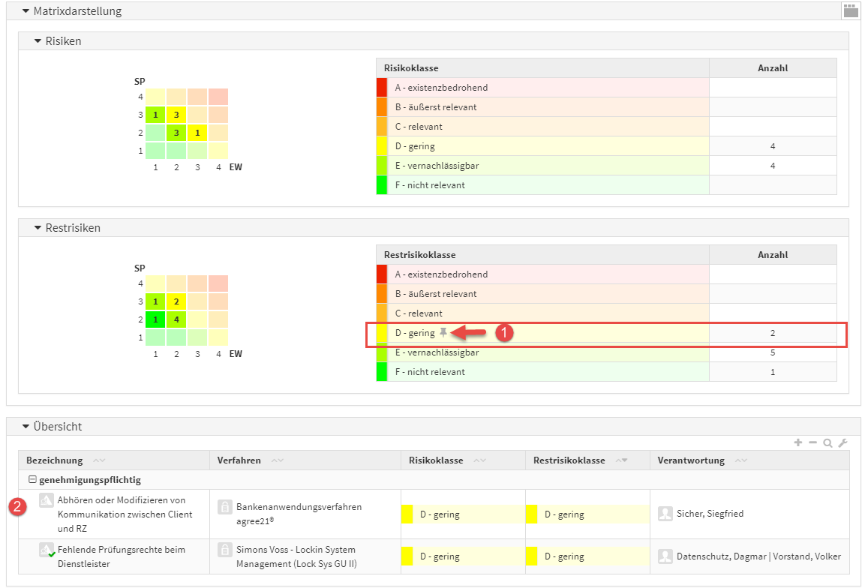The image size is (868, 588).
Task: Collapse the Matrixdarstellung section
Action: click(26, 11)
